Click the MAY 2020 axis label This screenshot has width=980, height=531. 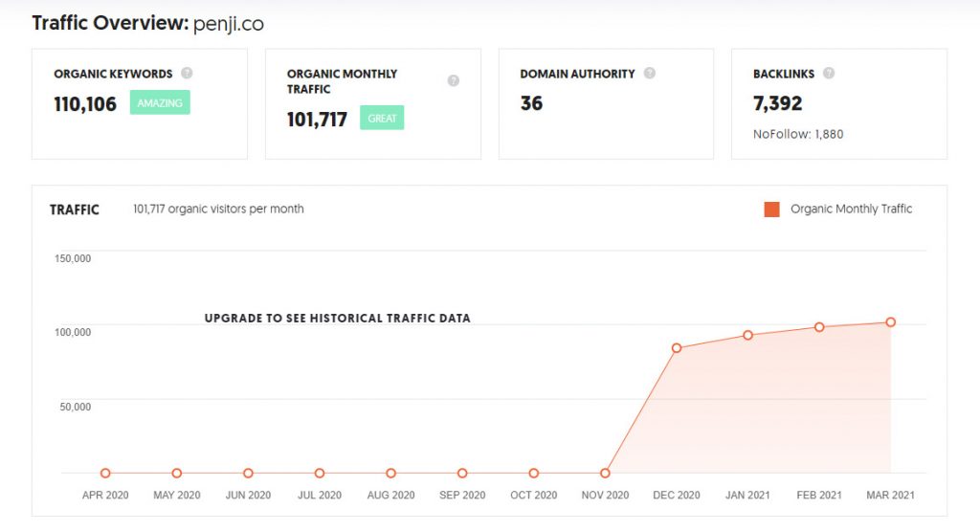(x=177, y=495)
